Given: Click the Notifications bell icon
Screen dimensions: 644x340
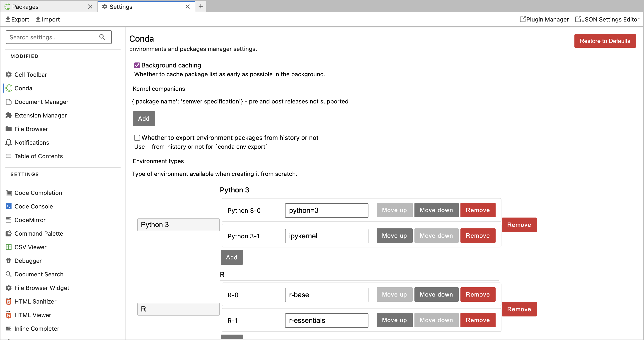Looking at the screenshot, I should click(x=9, y=142).
